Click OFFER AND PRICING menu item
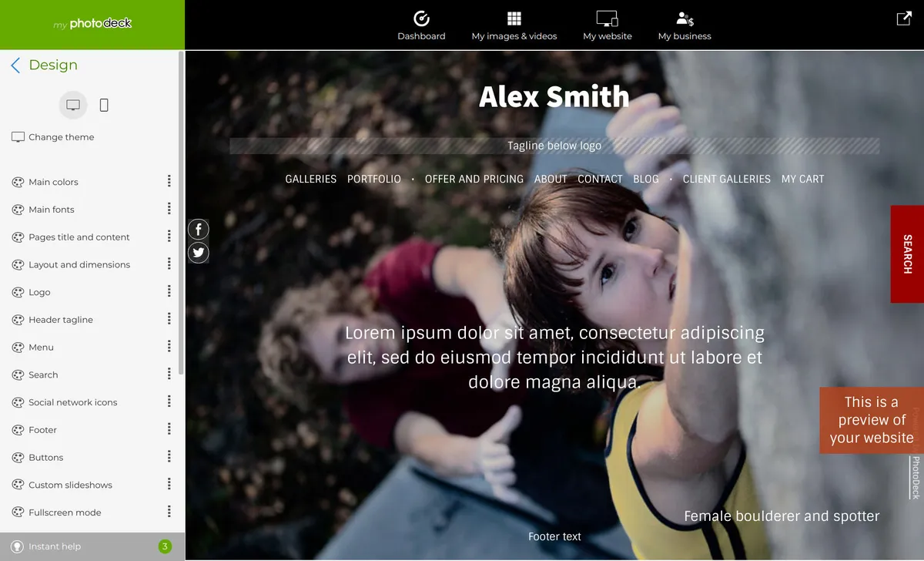 click(474, 179)
